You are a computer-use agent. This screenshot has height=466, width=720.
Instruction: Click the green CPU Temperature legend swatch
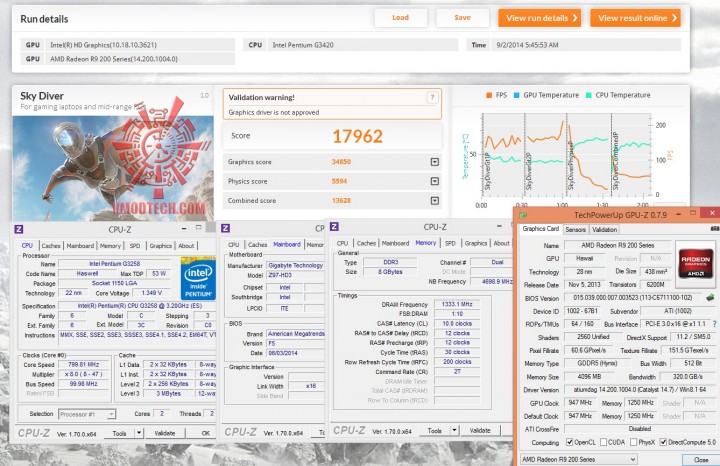[x=588, y=95]
